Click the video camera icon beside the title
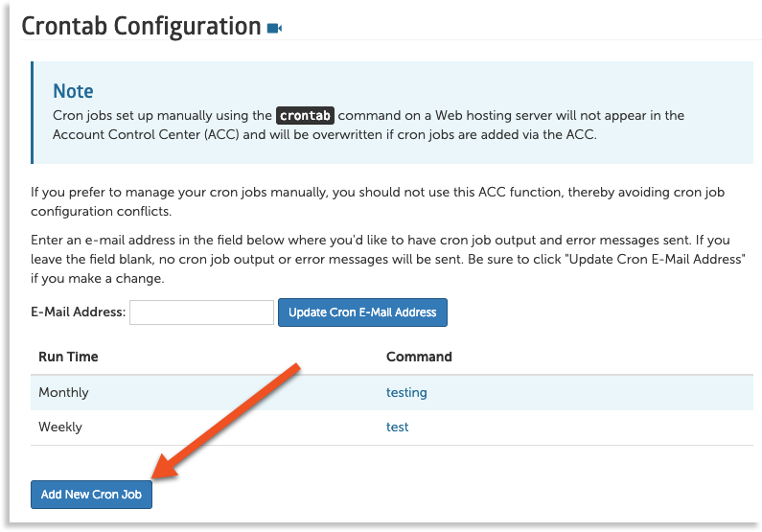 point(275,28)
